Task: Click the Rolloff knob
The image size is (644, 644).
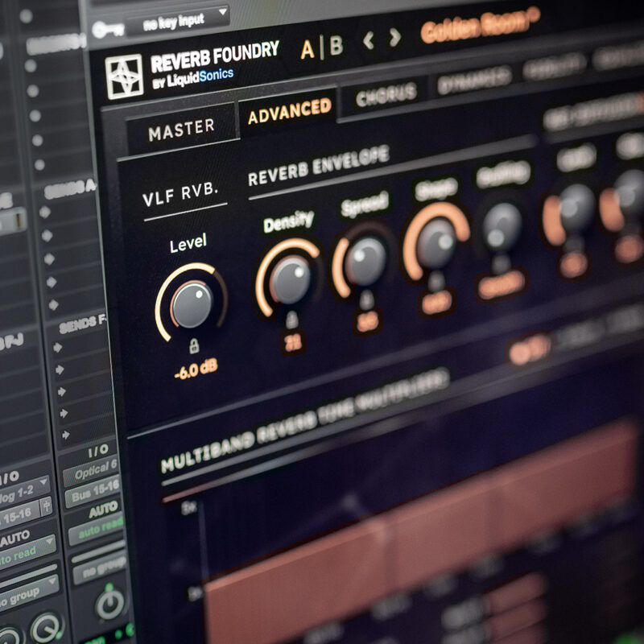Action: 501,227
